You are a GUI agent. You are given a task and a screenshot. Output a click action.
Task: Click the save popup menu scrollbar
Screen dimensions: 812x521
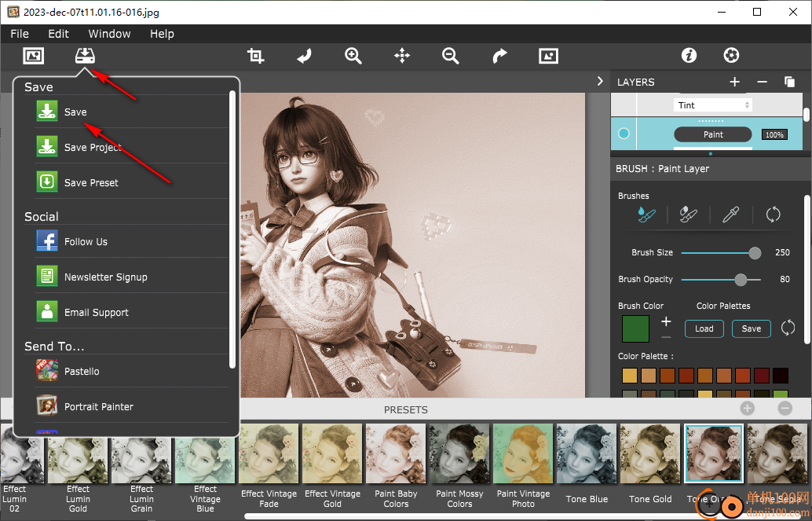232,230
